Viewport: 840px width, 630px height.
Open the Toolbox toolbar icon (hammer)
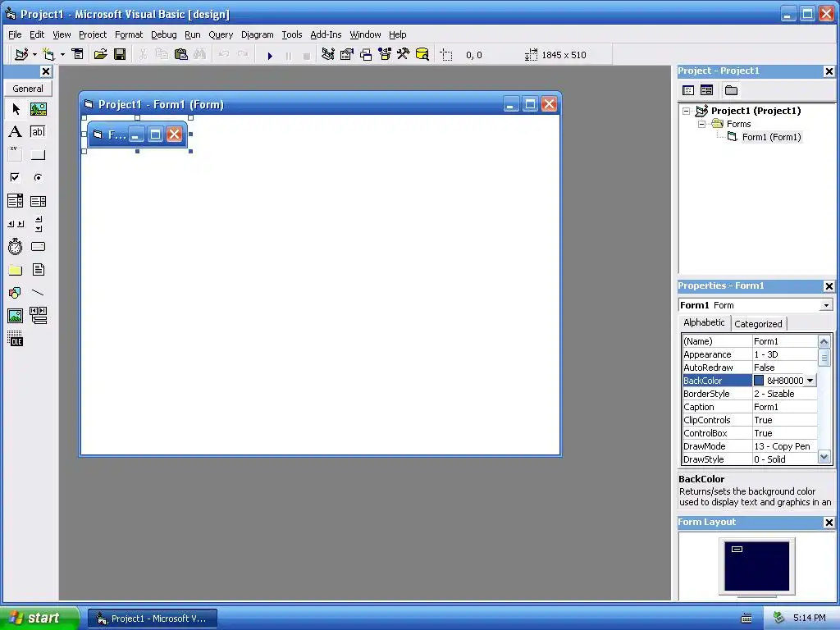pyautogui.click(x=404, y=55)
